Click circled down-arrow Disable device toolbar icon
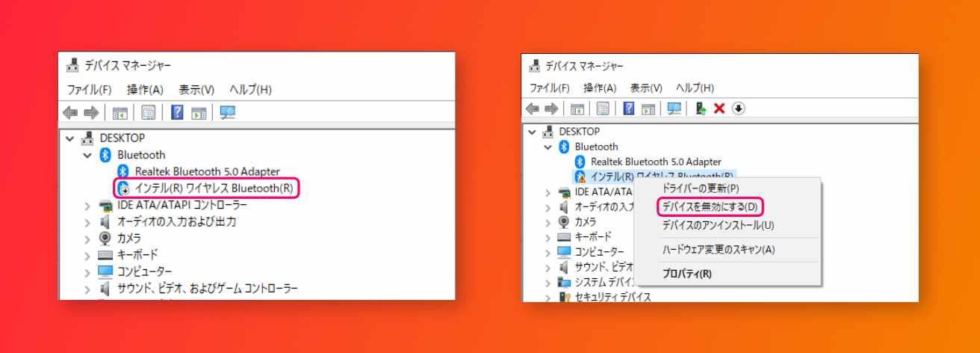Screen dimensions: 980x353 (738, 109)
